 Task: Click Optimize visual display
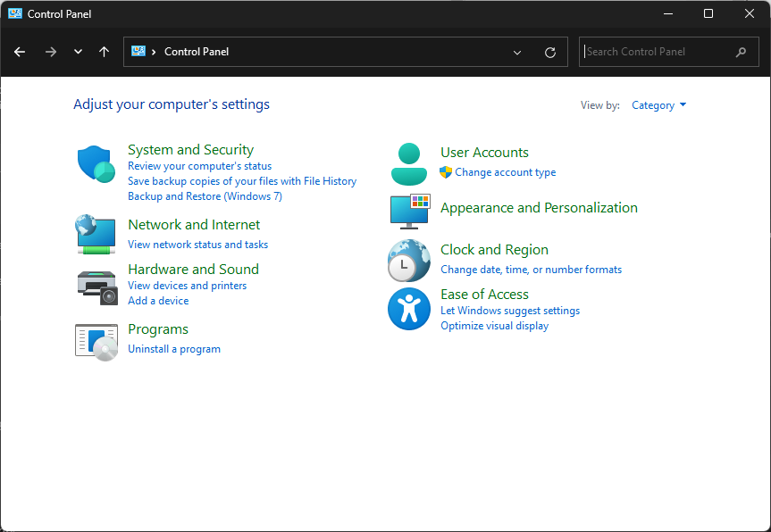(495, 326)
